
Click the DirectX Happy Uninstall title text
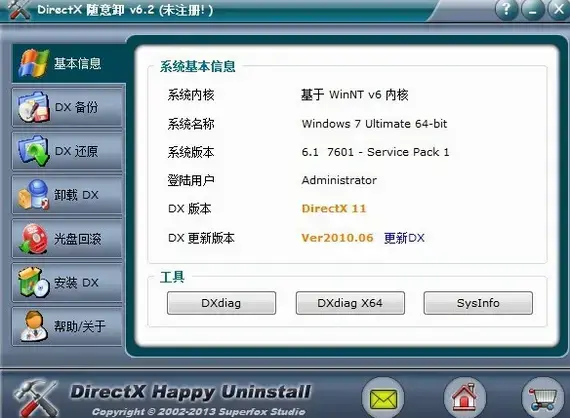(x=190, y=392)
